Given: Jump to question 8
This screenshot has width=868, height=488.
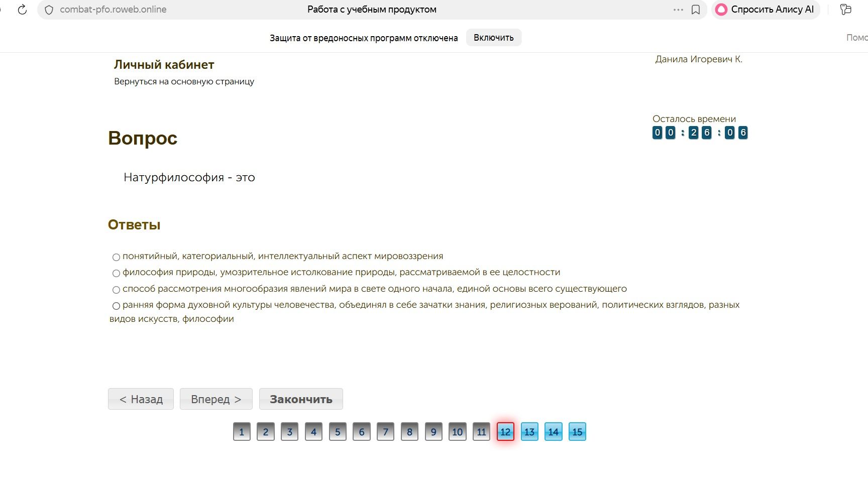Looking at the screenshot, I should coord(409,432).
